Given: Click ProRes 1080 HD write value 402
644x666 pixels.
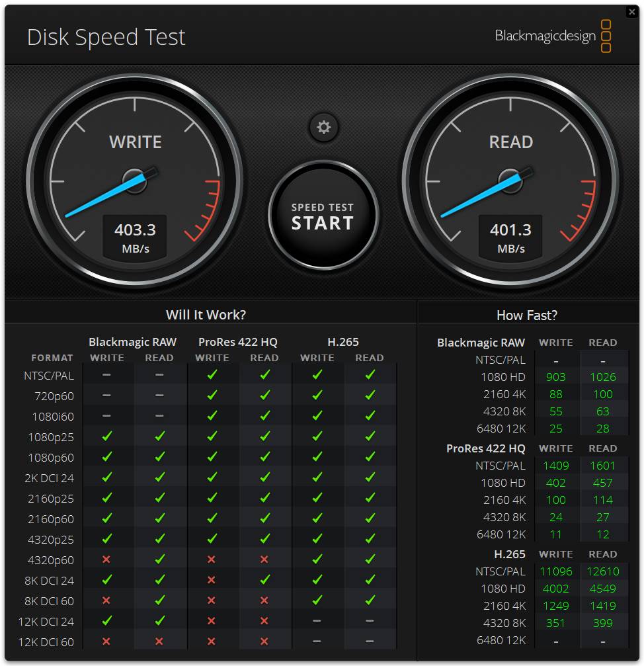Looking at the screenshot, I should (555, 483).
